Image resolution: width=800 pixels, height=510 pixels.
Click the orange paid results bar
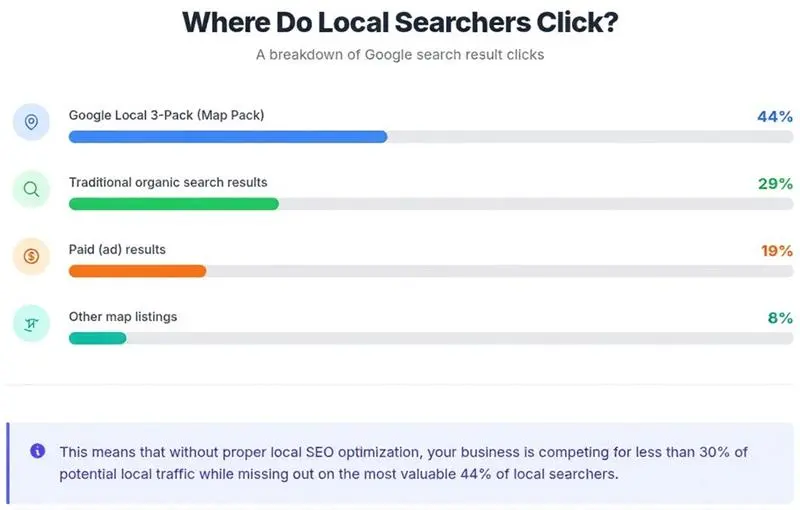click(x=137, y=271)
